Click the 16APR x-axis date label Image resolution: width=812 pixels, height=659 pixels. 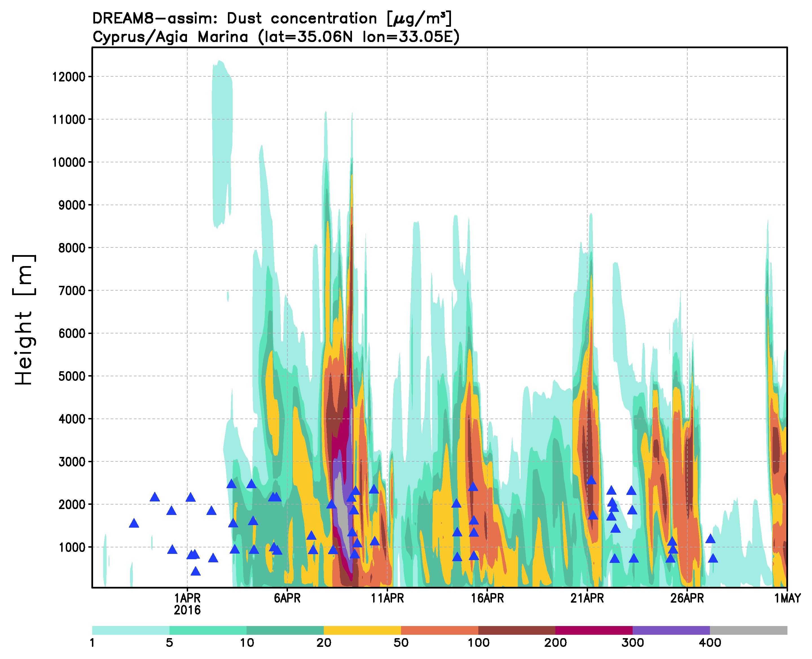487,599
